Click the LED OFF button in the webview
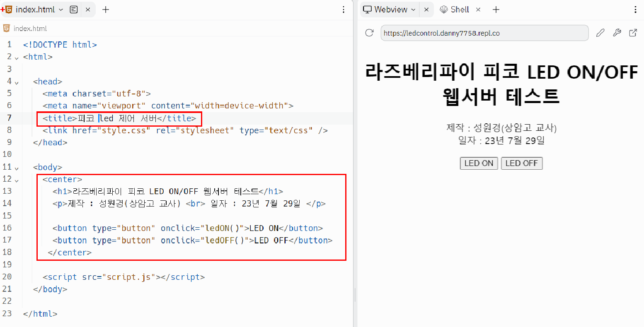Viewport: 644px width, 327px height. tap(521, 163)
